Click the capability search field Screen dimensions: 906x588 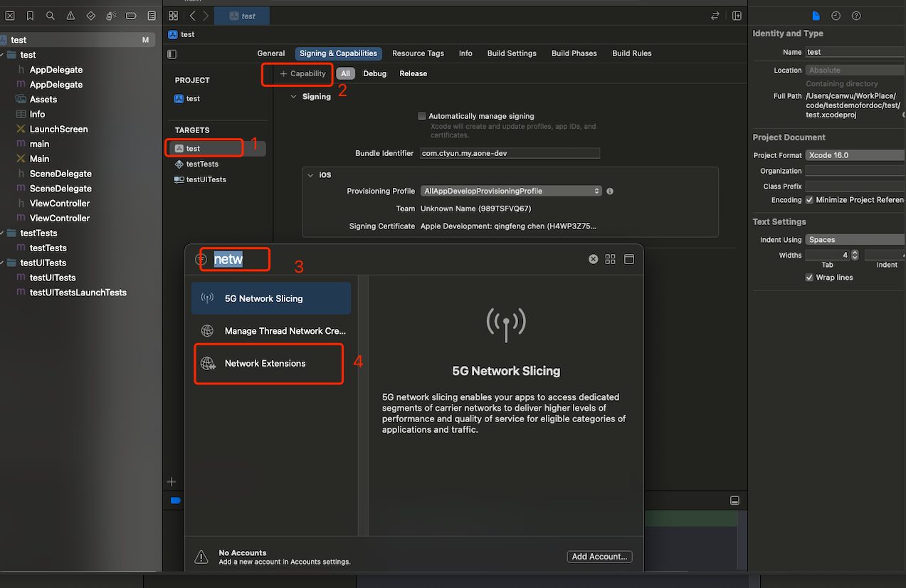pyautogui.click(x=399, y=259)
